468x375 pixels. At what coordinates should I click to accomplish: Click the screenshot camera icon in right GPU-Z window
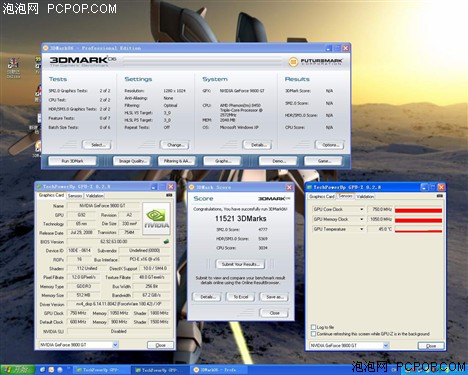[x=440, y=196]
